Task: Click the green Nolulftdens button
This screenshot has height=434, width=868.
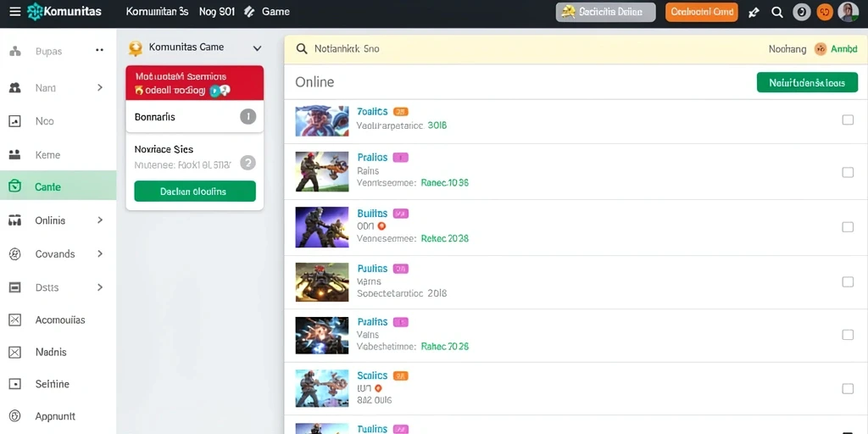Action: point(807,82)
